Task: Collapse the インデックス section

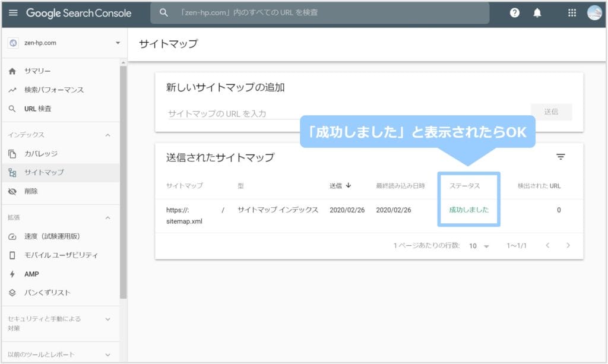Action: [x=107, y=135]
